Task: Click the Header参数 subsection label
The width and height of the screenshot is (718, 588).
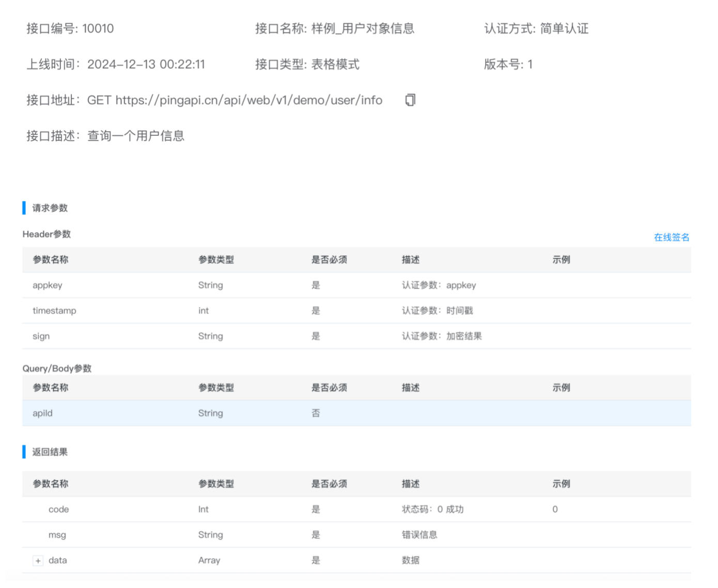Action: click(x=46, y=234)
